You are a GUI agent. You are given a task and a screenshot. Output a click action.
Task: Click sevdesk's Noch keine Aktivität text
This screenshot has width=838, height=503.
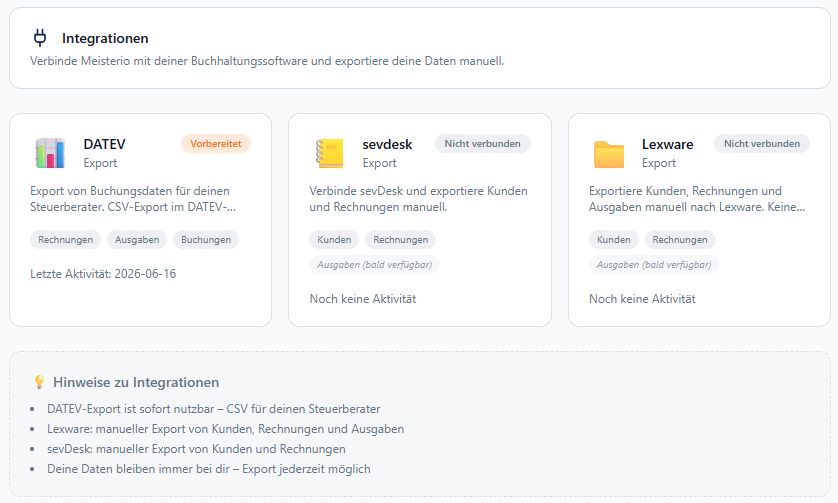coord(363,299)
